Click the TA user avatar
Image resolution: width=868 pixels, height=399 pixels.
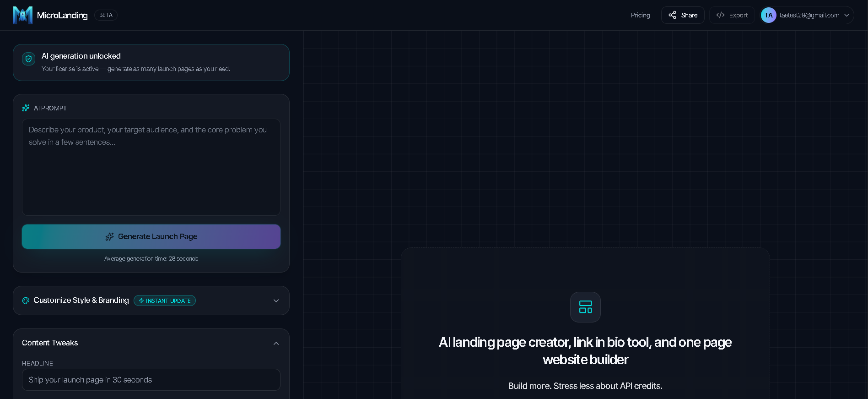pyautogui.click(x=768, y=15)
